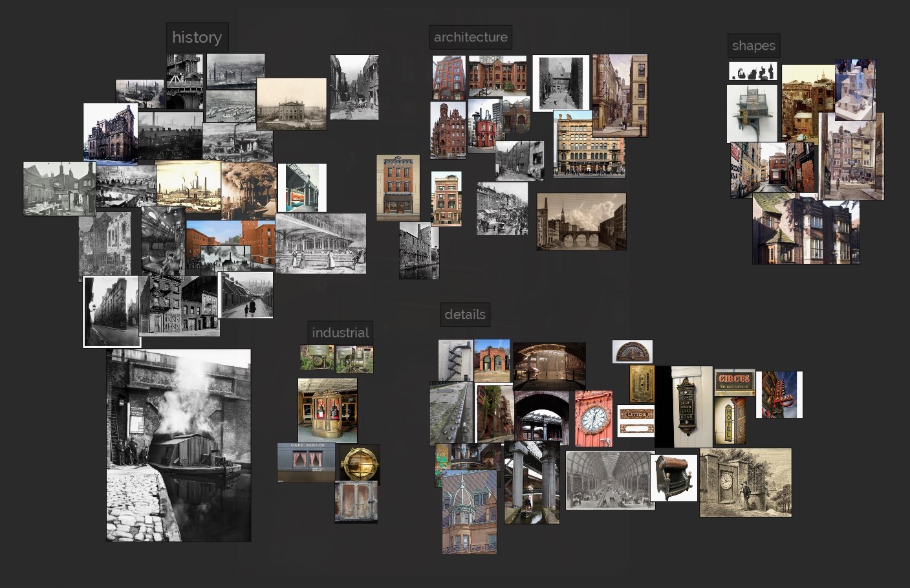The width and height of the screenshot is (910, 588).
Task: Select the market hall interior engraving
Action: (610, 480)
